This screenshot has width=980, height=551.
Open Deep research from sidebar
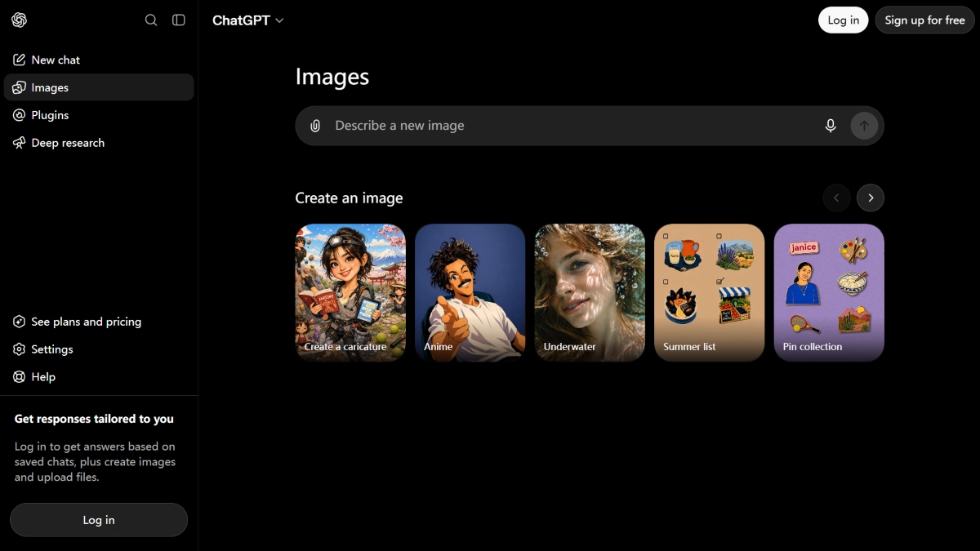coord(99,143)
